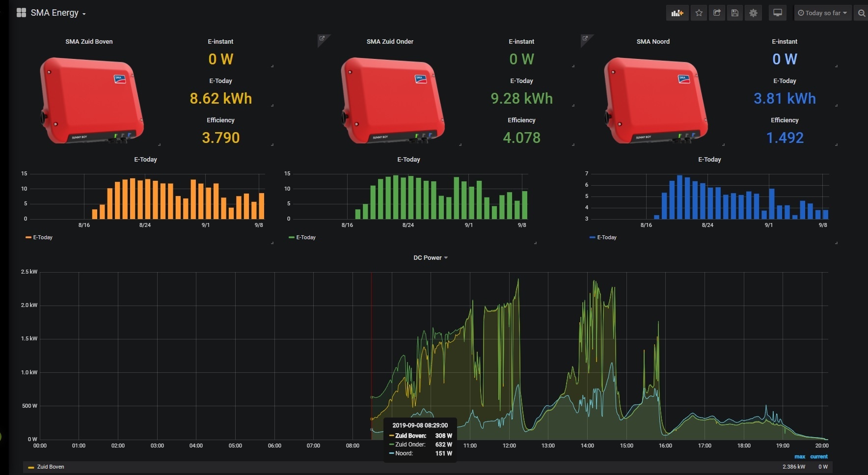Click the blue 0 W instant value

coord(785,59)
